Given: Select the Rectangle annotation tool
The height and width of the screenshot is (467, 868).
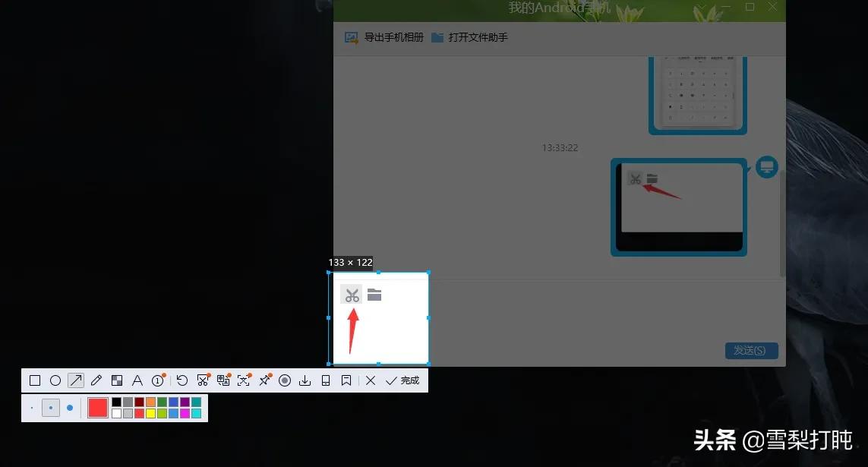Looking at the screenshot, I should [x=34, y=380].
